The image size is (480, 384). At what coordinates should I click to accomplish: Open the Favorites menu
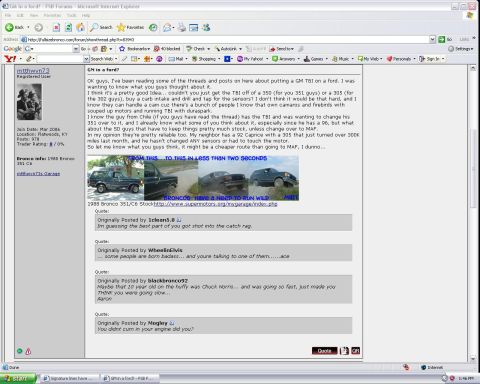coord(52,15)
